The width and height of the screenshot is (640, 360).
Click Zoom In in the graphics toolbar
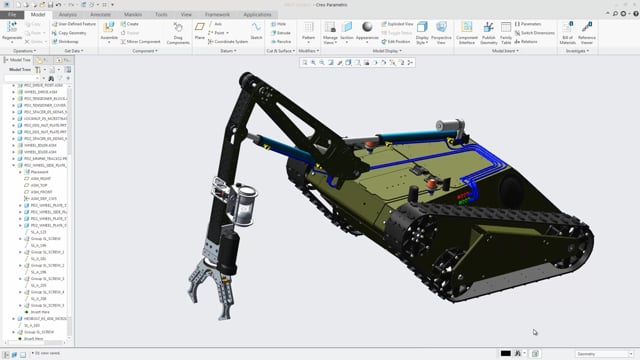[x=313, y=62]
